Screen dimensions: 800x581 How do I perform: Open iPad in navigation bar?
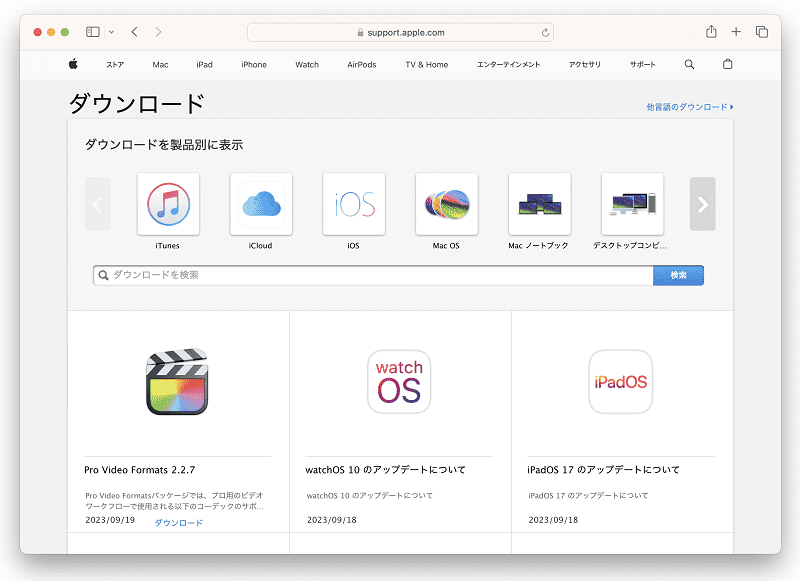click(x=204, y=65)
